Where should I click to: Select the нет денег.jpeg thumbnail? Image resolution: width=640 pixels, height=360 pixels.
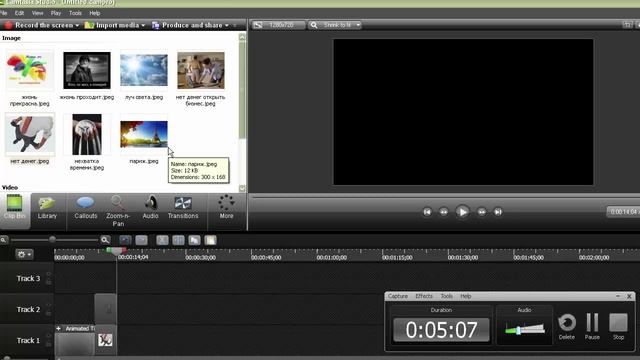(x=30, y=135)
